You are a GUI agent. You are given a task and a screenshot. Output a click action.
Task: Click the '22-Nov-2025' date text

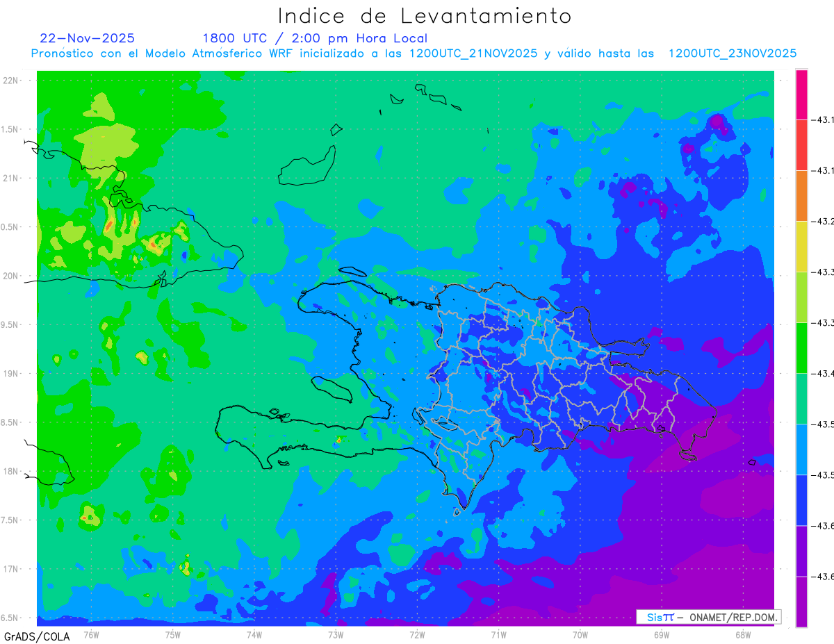(88, 38)
